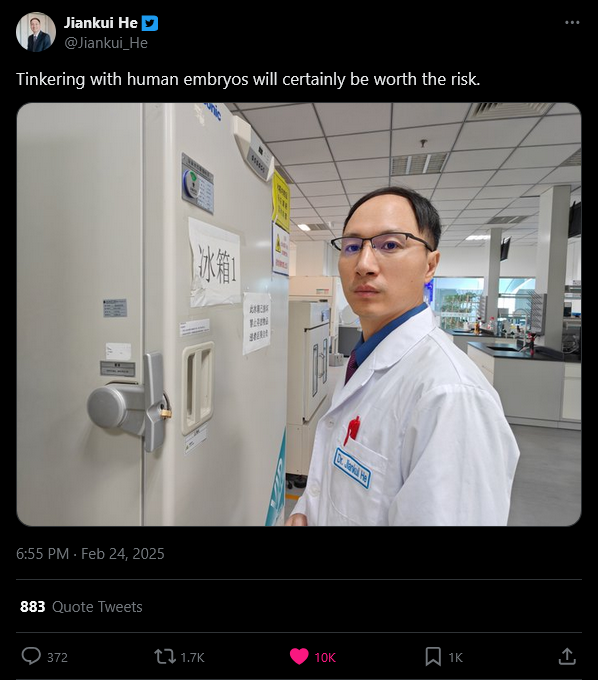This screenshot has height=680, width=598.
Task: Open the attached lab photo
Action: click(x=299, y=314)
